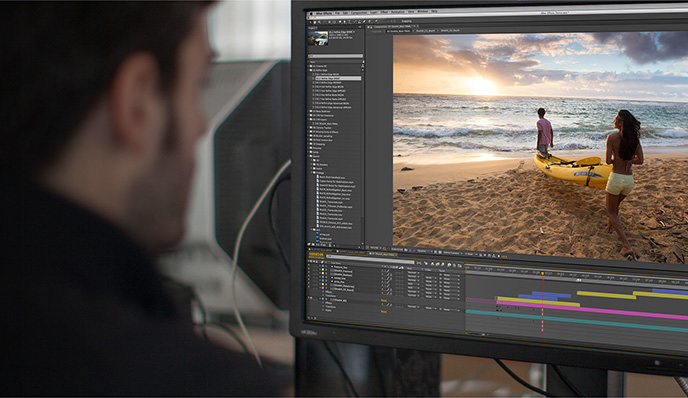Screen dimensions: 688x398
Task: Collapse the magenta-labeled layer's properties twirl
Action: [x=320, y=287]
